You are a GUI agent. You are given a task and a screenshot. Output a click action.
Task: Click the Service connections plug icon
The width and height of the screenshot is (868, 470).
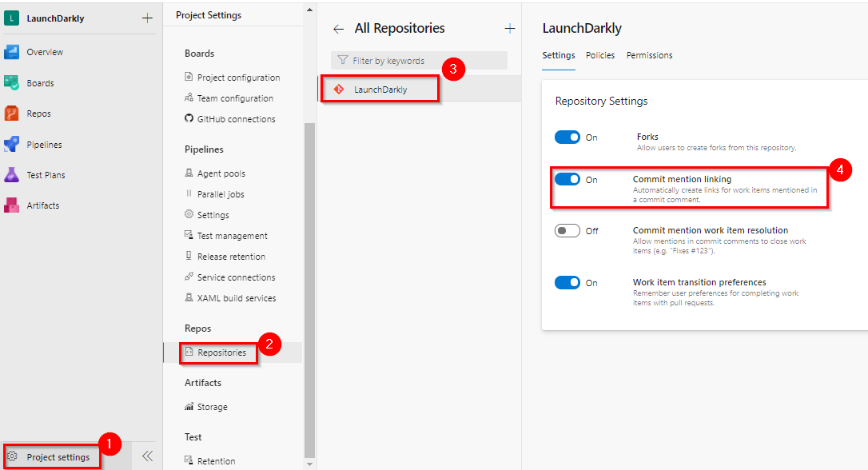tap(189, 277)
